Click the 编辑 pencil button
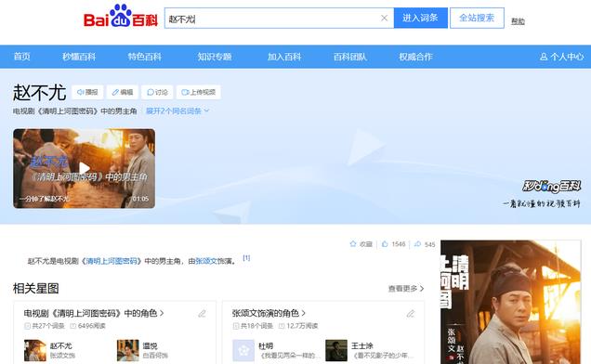The image size is (591, 364). coord(123,92)
